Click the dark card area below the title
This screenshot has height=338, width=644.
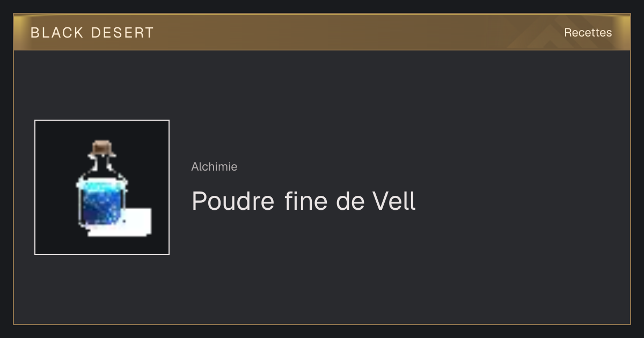point(376,268)
